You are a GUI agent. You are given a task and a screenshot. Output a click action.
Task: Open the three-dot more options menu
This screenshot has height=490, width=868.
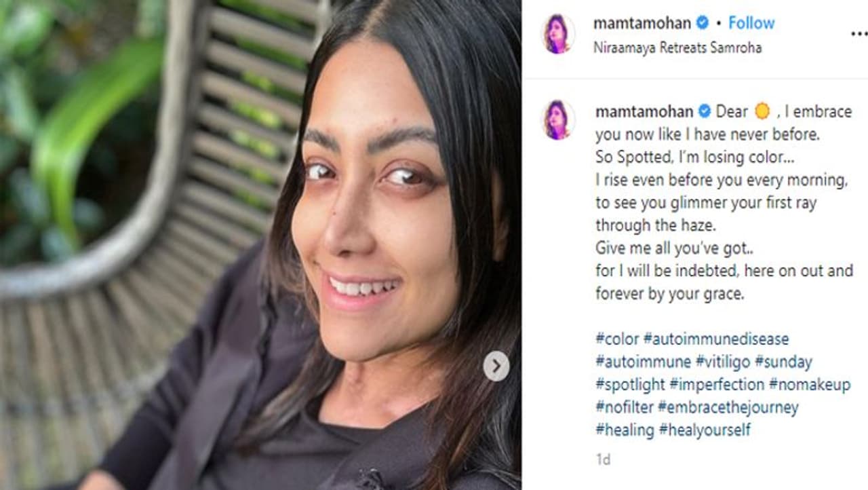pyautogui.click(x=859, y=33)
